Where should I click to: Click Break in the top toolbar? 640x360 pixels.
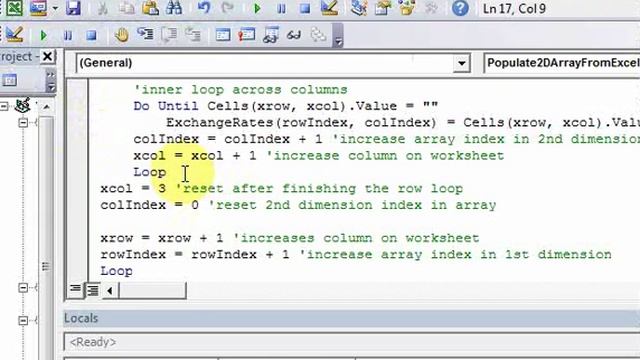(x=281, y=8)
